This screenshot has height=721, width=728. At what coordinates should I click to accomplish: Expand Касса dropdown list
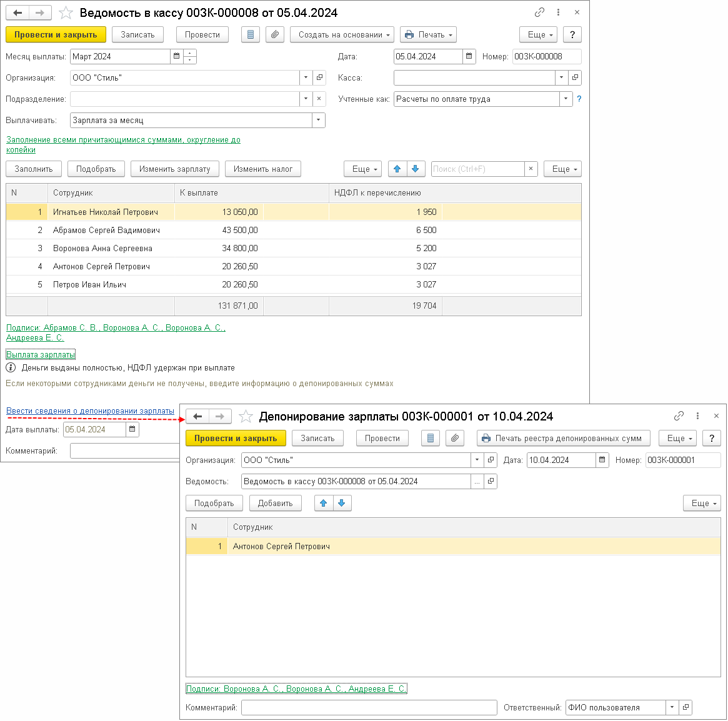click(x=561, y=77)
